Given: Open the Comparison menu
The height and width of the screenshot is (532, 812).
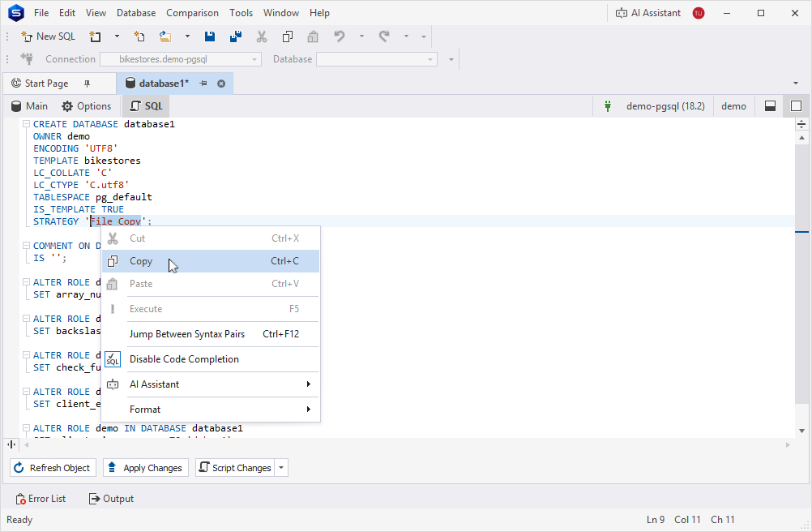Looking at the screenshot, I should pos(192,13).
